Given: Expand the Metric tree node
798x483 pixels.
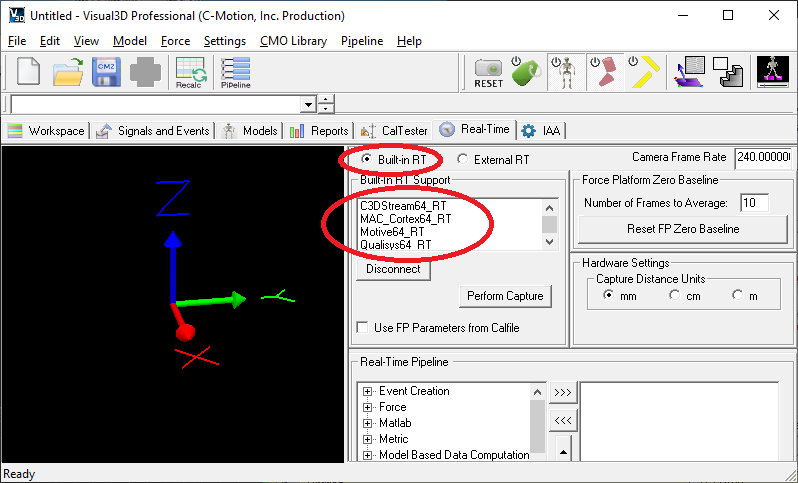Looking at the screenshot, I should (x=367, y=439).
